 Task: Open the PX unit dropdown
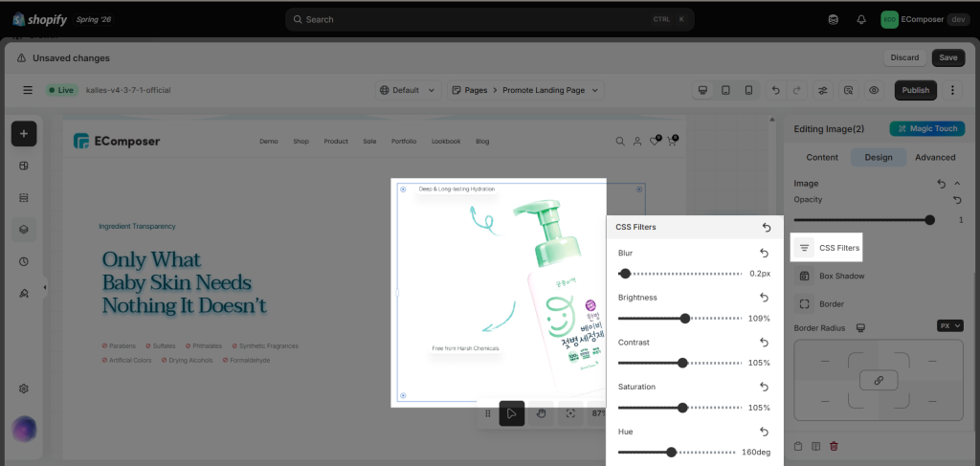(x=950, y=325)
